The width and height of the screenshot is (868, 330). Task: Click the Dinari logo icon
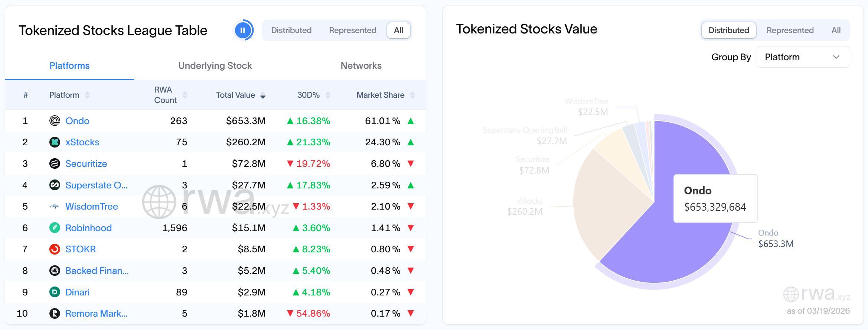(x=55, y=292)
